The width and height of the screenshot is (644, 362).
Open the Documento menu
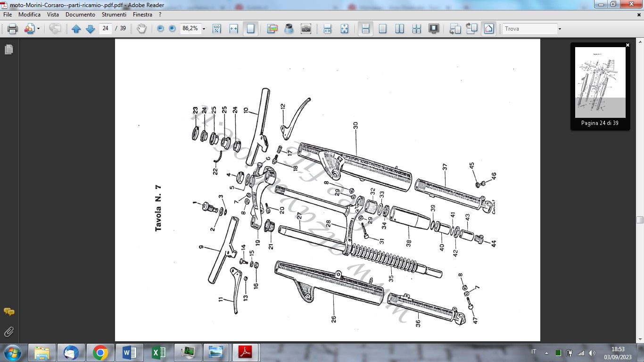[80, 15]
